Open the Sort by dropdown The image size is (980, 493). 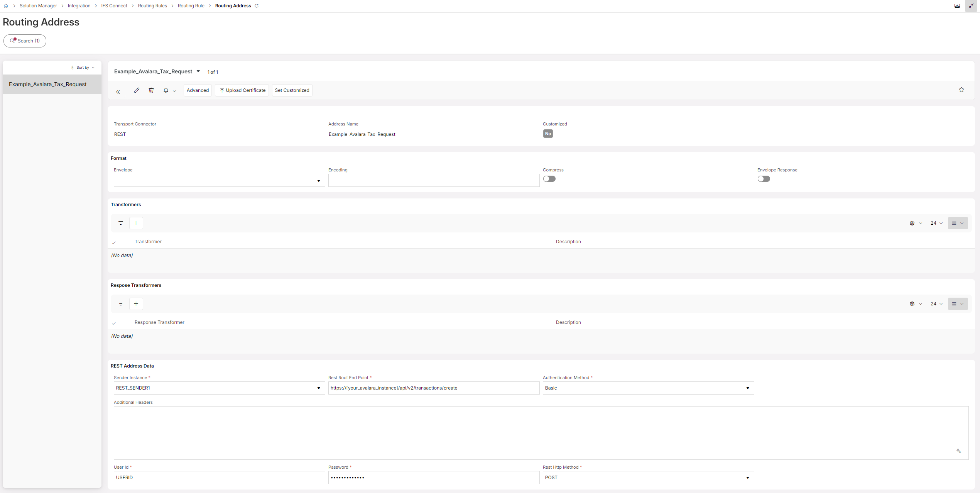coord(83,68)
